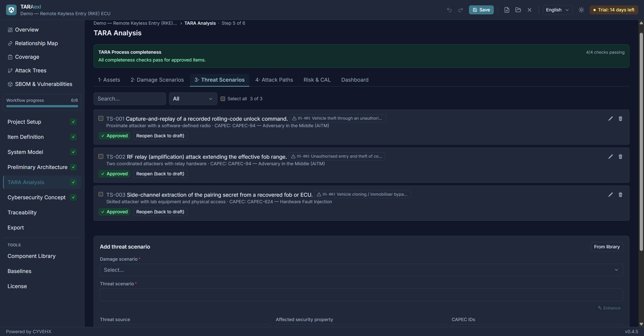Click the Workflow progress bar

[42, 106]
